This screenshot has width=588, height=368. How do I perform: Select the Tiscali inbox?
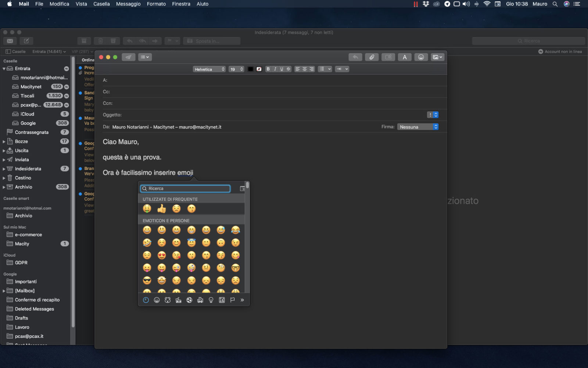tap(27, 96)
